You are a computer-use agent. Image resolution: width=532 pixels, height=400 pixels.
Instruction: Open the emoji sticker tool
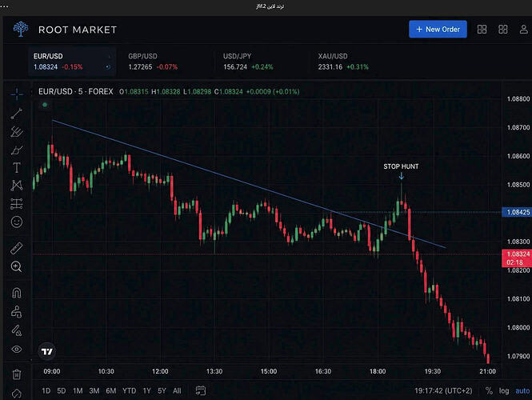[17, 222]
